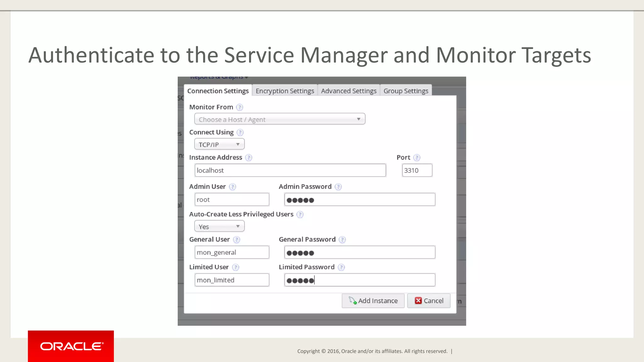This screenshot has height=362, width=644.
Task: Show help icon next to Port
Action: pos(417,157)
